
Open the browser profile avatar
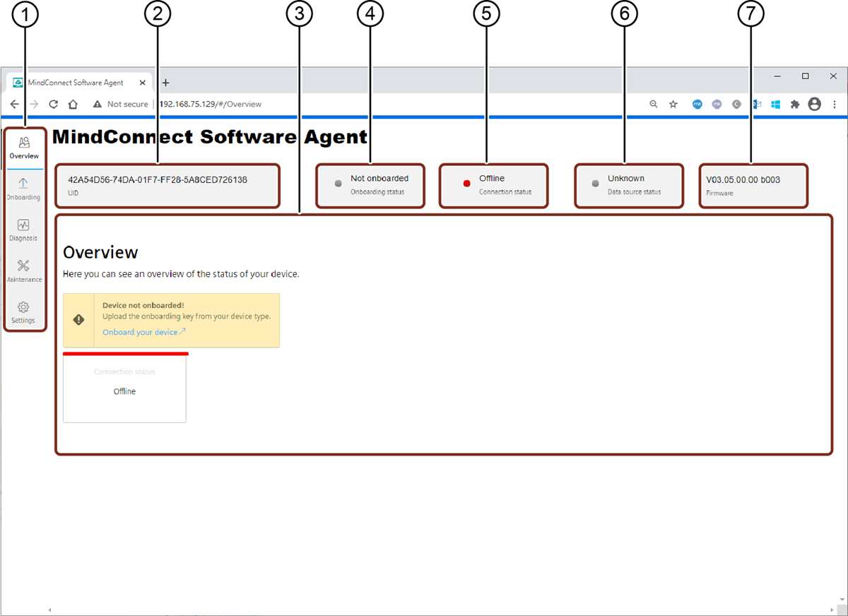pos(815,104)
